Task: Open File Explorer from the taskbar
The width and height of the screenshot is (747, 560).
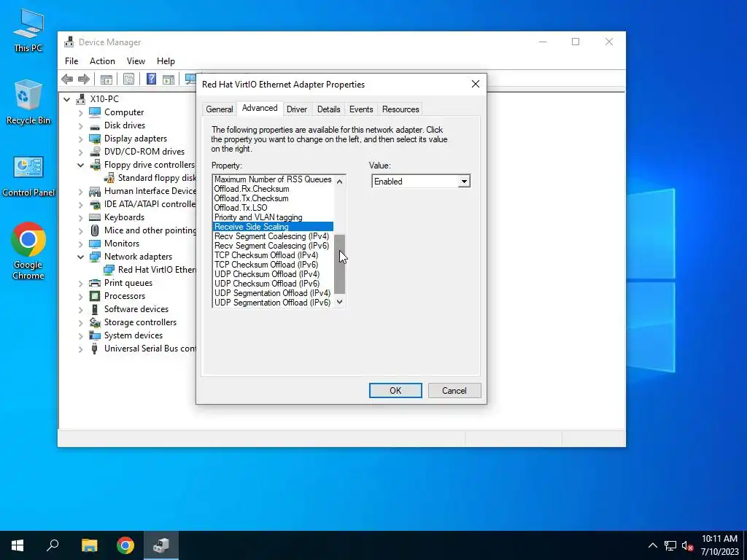Action: (89, 545)
